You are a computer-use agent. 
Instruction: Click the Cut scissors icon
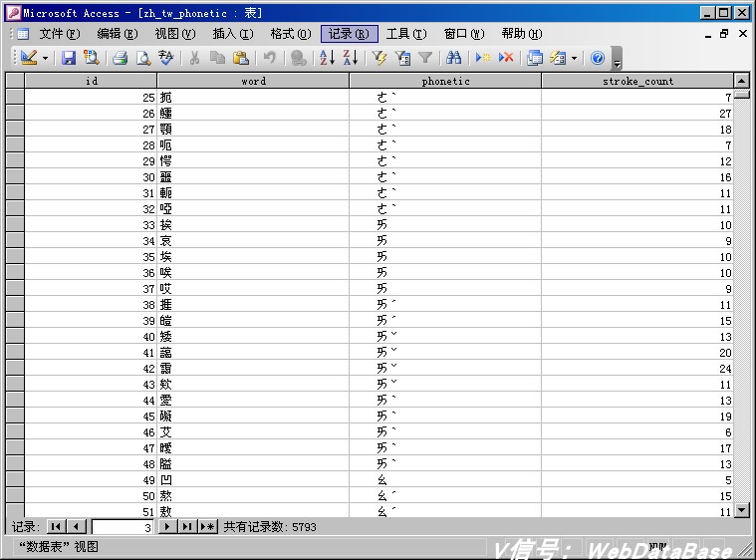(x=194, y=58)
